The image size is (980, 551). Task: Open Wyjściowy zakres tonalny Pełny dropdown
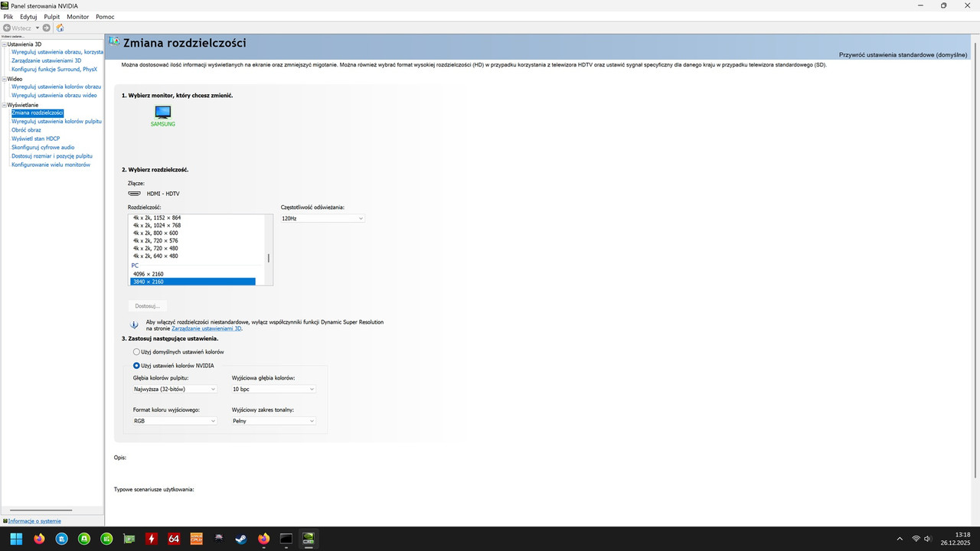tap(273, 421)
